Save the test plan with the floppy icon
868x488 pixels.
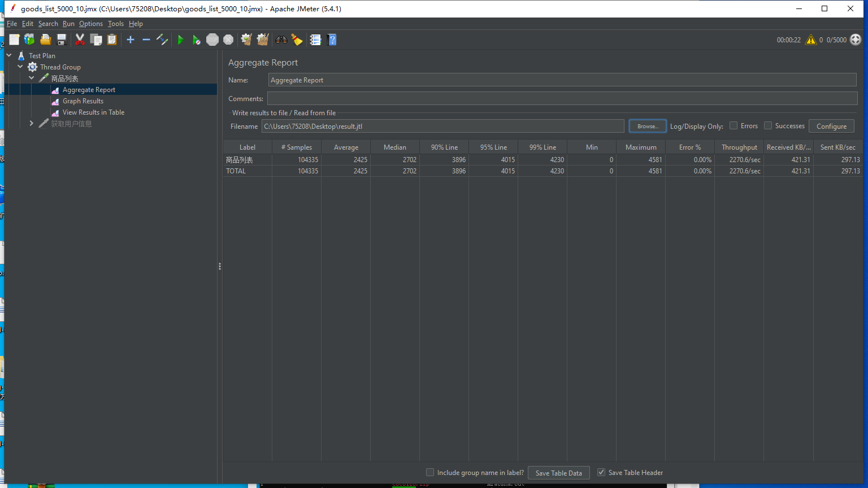point(62,40)
